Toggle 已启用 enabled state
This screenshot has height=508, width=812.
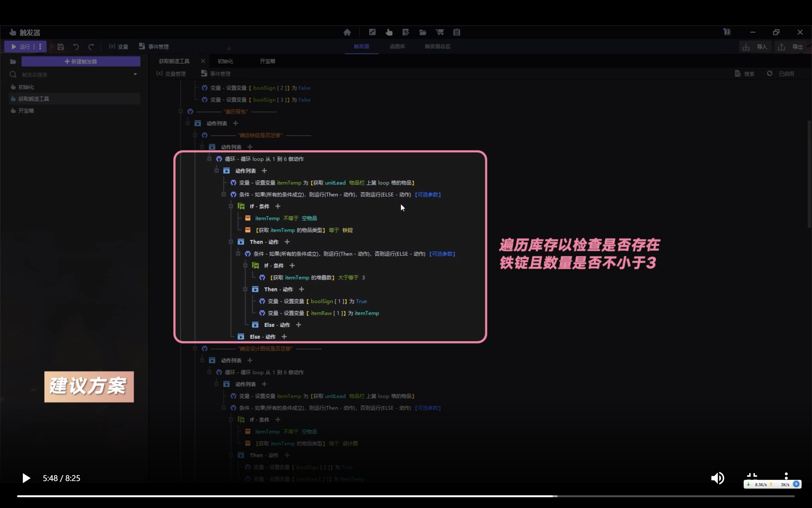point(781,74)
